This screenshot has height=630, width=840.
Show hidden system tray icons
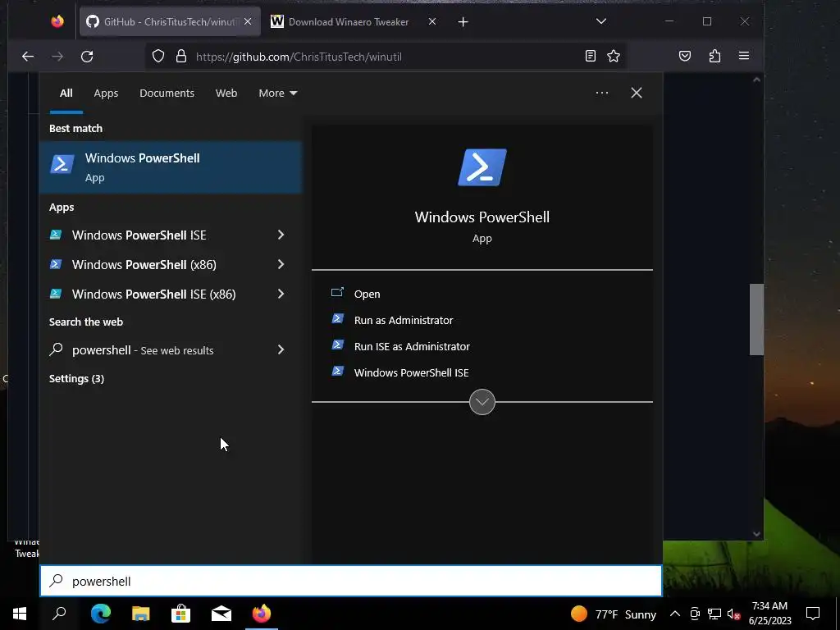(x=675, y=614)
